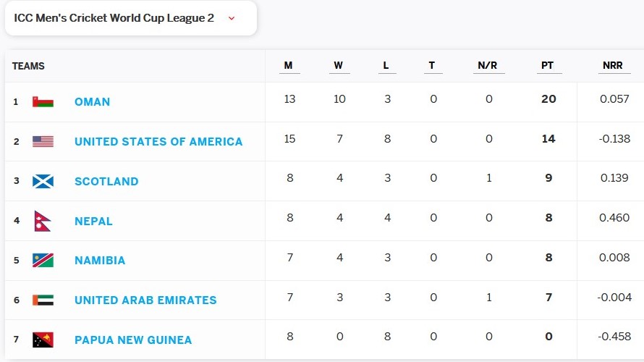Click the Oman flag icon
644x362 pixels.
pos(43,102)
